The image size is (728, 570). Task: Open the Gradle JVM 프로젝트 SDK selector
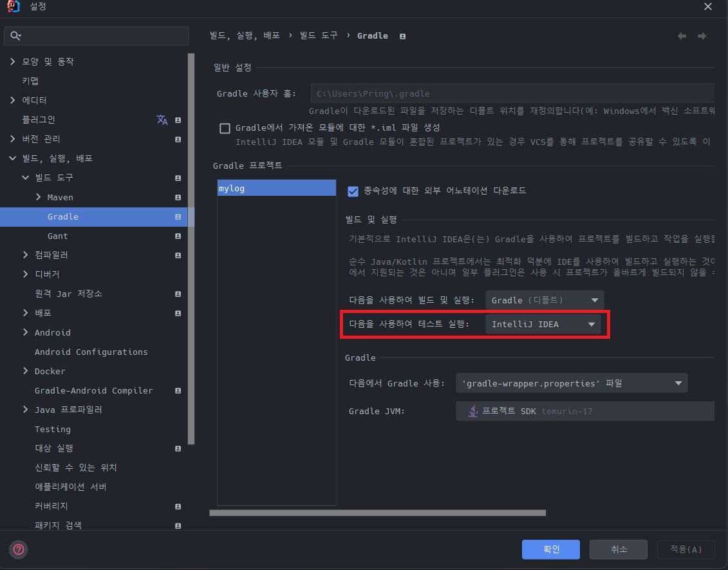tap(585, 411)
